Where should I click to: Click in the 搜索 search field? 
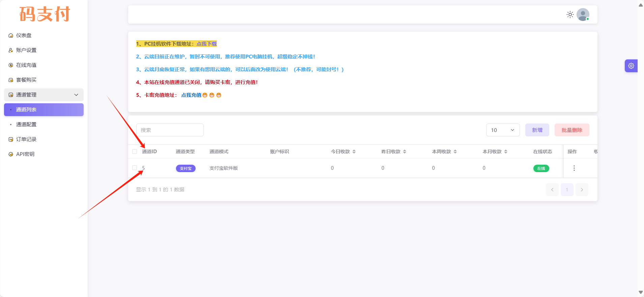(170, 130)
